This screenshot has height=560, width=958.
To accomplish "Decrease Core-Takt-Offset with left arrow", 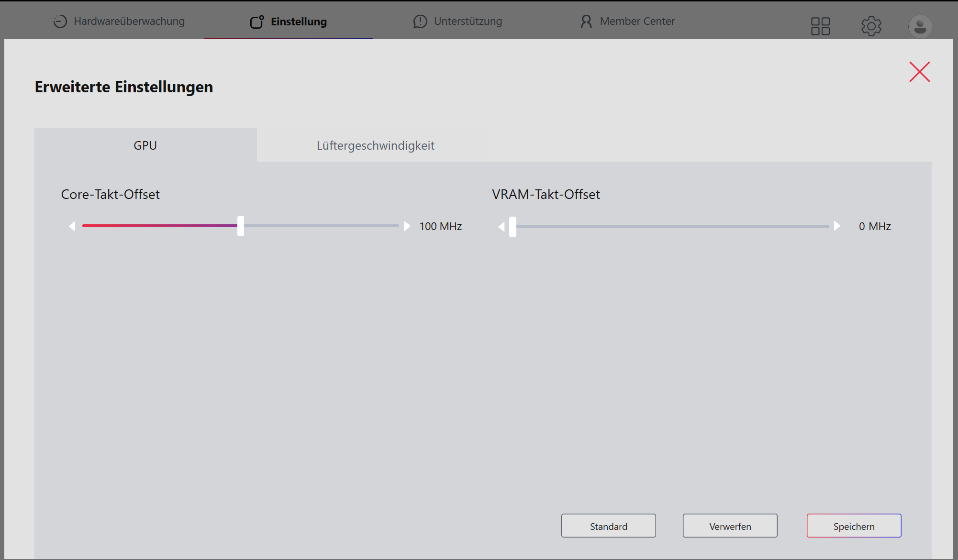I will 72,226.
